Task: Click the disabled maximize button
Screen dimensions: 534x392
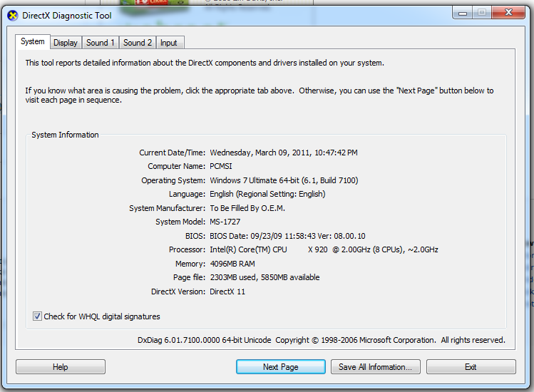Action: click(481, 13)
